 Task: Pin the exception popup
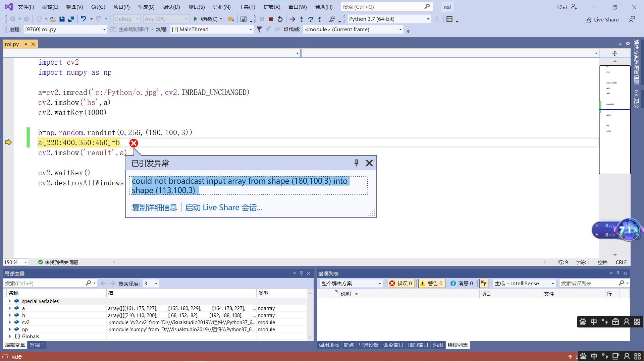[356, 163]
